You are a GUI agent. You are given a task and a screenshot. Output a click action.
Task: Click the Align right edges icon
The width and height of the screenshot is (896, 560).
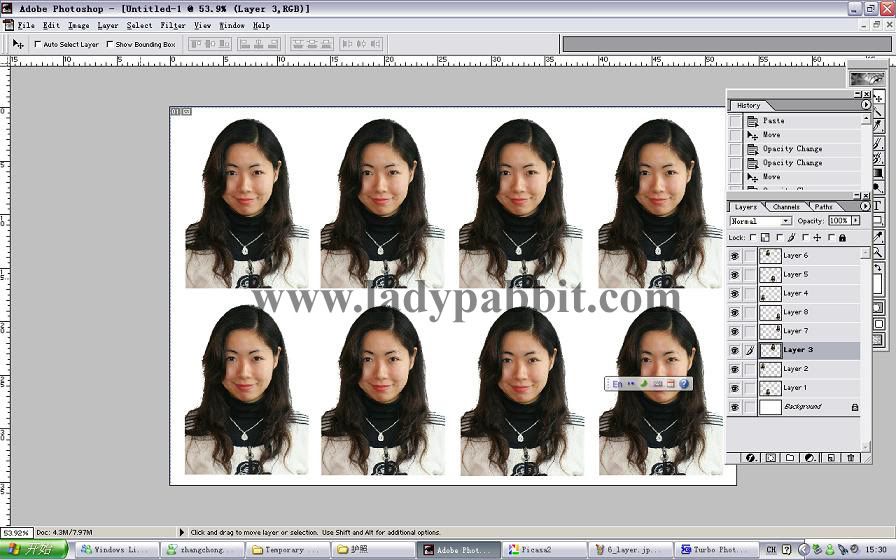pyautogui.click(x=273, y=44)
